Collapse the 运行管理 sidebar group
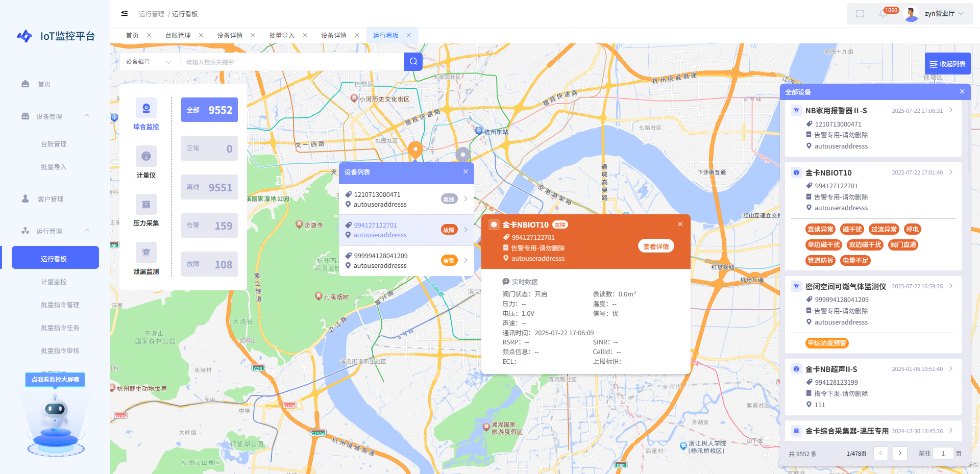The image size is (980, 474). point(87,231)
